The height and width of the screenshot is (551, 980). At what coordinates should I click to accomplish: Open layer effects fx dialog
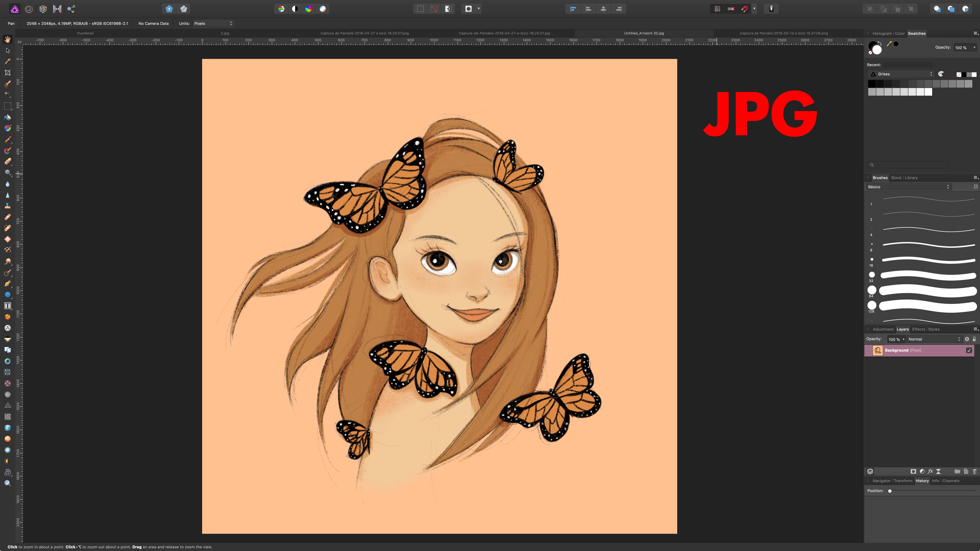coord(930,472)
